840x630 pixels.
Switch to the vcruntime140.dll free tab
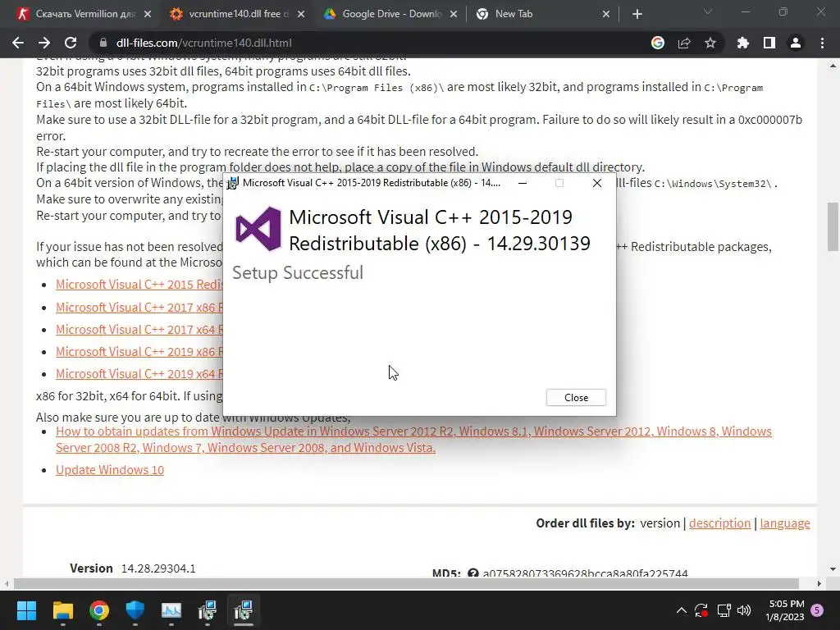click(x=236, y=14)
